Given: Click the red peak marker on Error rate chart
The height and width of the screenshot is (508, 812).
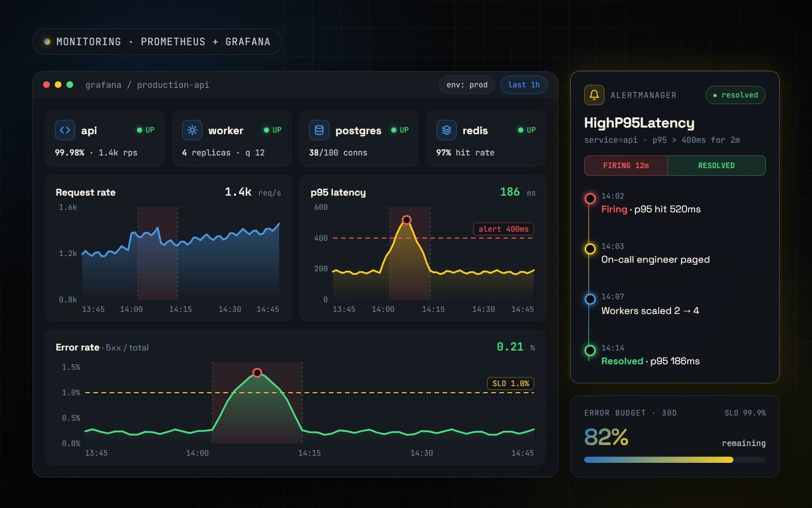Looking at the screenshot, I should point(257,373).
